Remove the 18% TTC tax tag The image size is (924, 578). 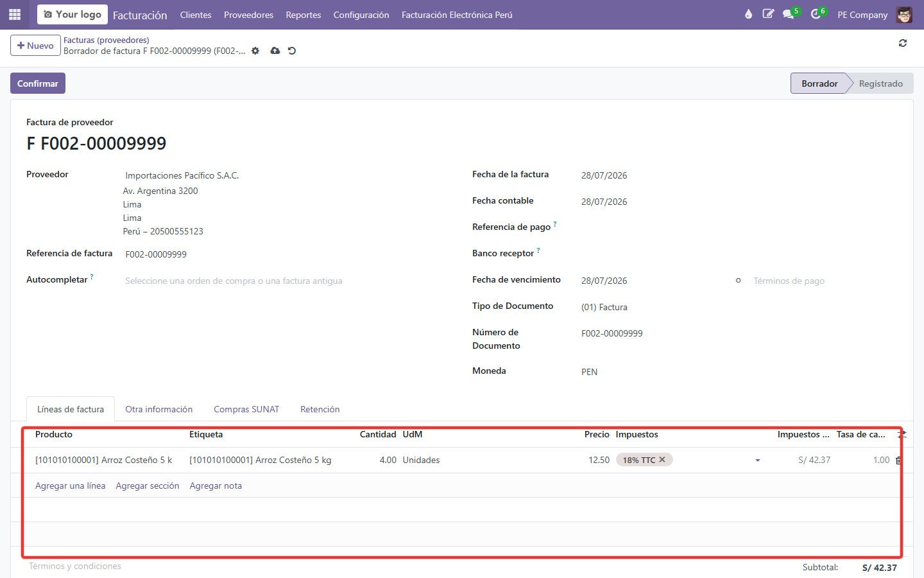tap(662, 459)
